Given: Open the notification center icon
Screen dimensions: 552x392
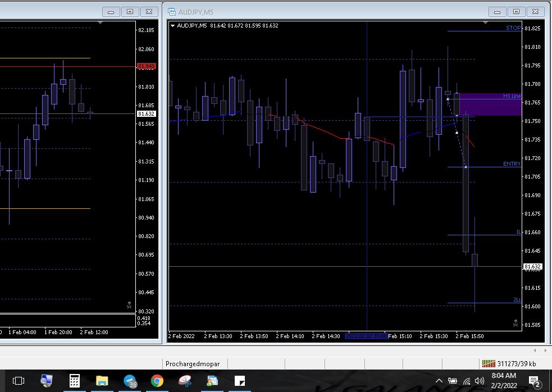Looking at the screenshot, I should tap(534, 381).
